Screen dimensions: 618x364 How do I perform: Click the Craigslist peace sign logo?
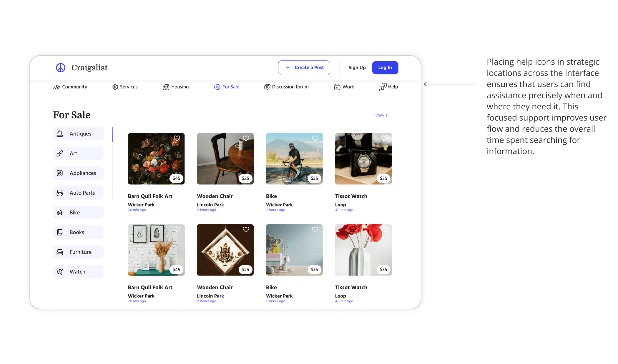click(61, 68)
